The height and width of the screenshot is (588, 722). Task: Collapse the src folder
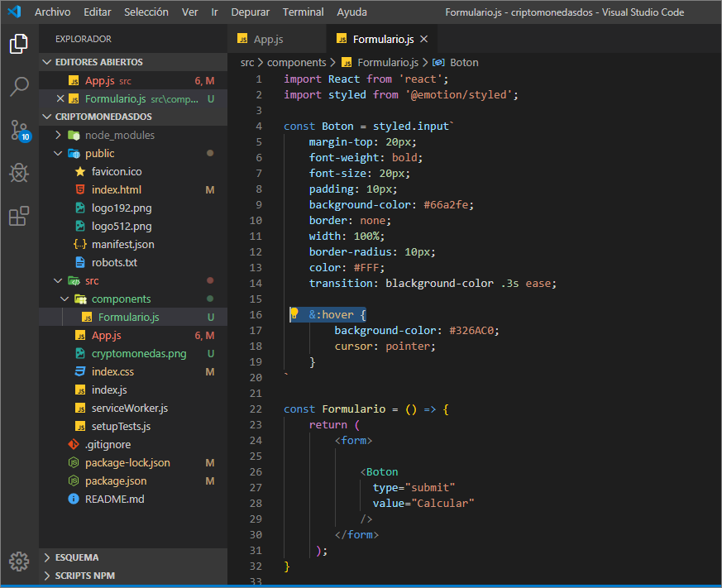click(58, 280)
